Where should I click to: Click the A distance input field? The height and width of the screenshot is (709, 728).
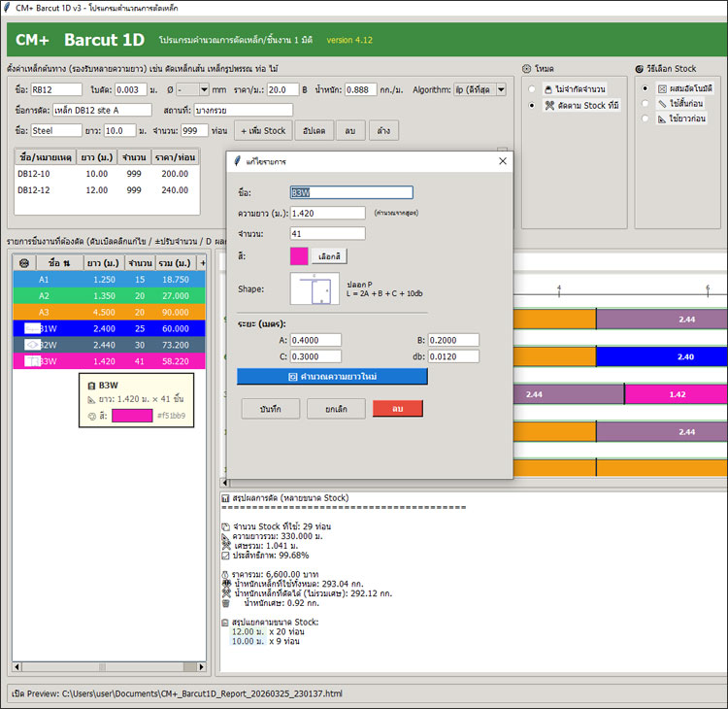pyautogui.click(x=315, y=340)
